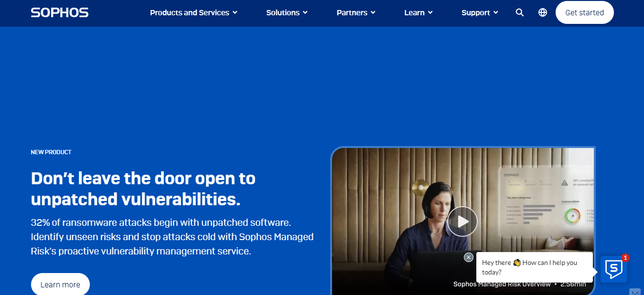Click the Get started button
The height and width of the screenshot is (295, 644).
click(x=584, y=13)
